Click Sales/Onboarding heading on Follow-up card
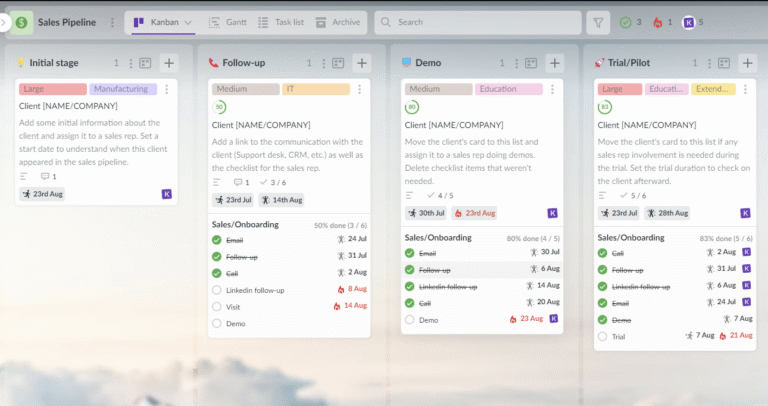Image resolution: width=768 pixels, height=406 pixels. (245, 224)
